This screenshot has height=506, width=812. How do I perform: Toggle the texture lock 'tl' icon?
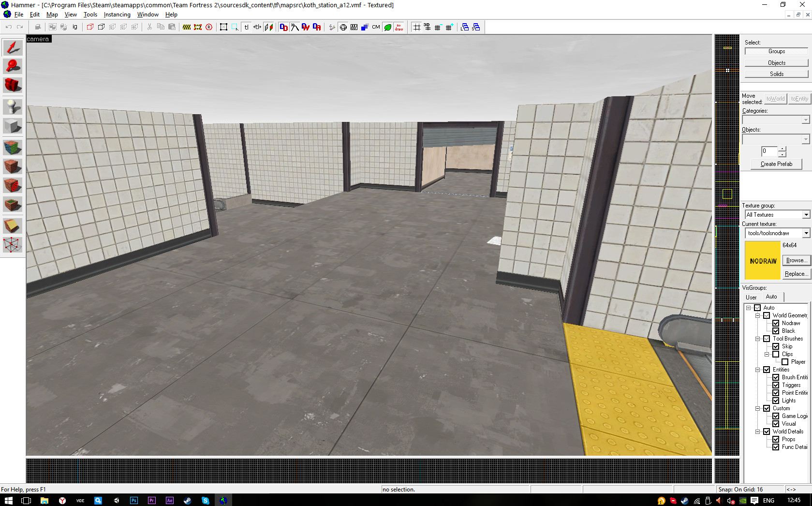click(x=246, y=27)
